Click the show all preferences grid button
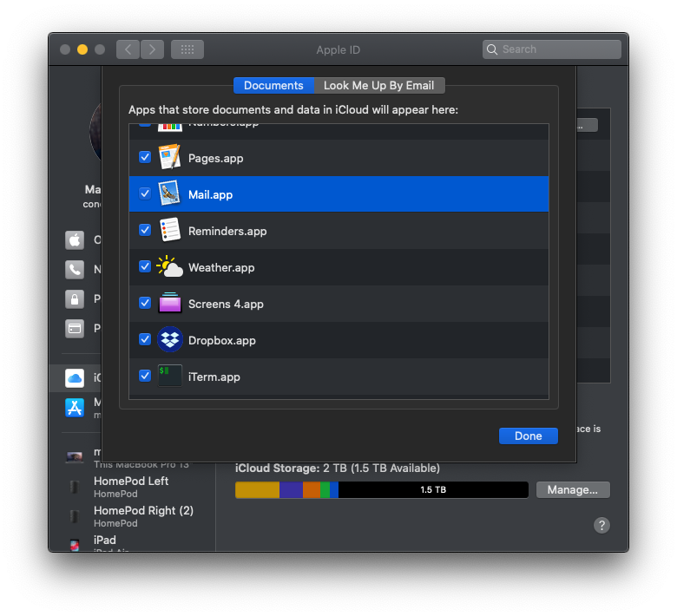This screenshot has width=677, height=616. [187, 49]
